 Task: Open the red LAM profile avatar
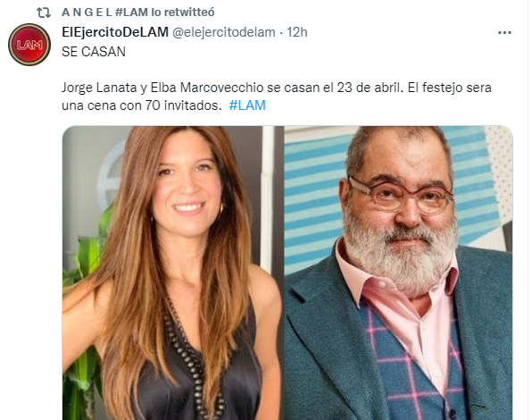pos(29,45)
